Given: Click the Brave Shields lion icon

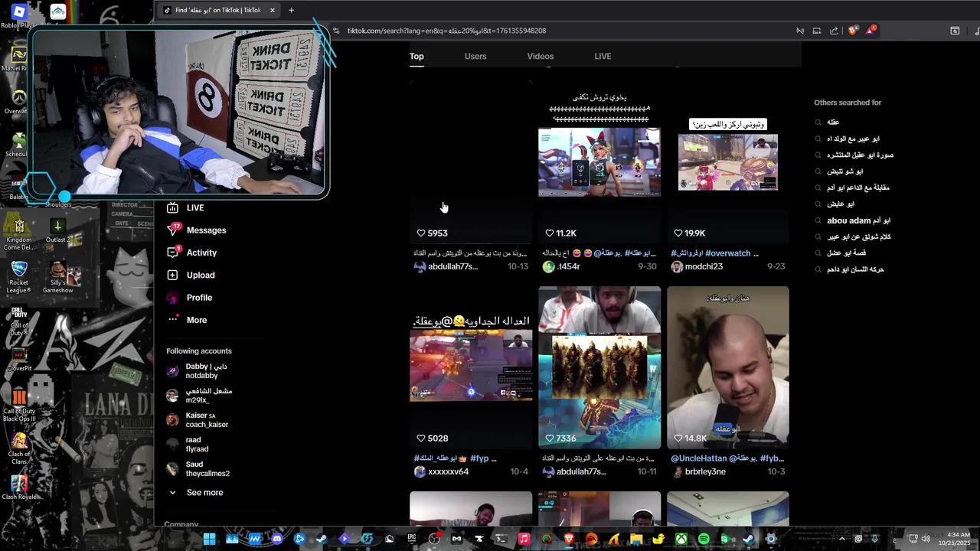Looking at the screenshot, I should 853,31.
